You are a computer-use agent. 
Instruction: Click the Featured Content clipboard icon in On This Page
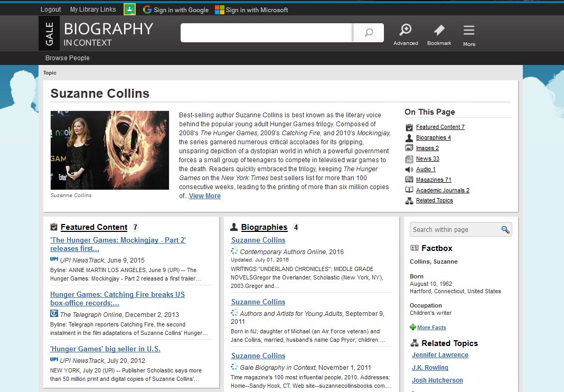409,127
